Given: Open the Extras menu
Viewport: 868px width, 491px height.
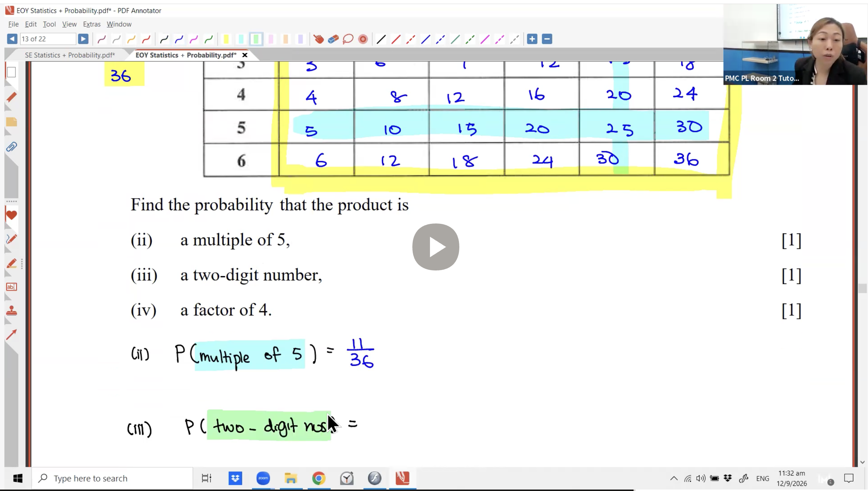Looking at the screenshot, I should click(92, 24).
